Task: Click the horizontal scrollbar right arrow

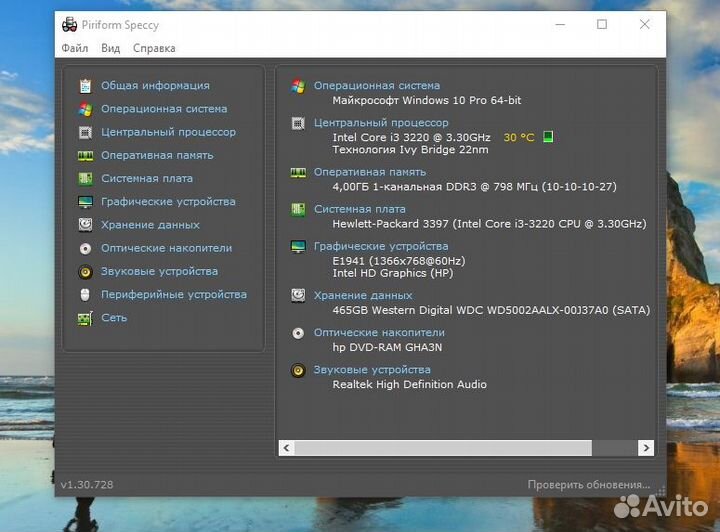Action: pos(646,448)
